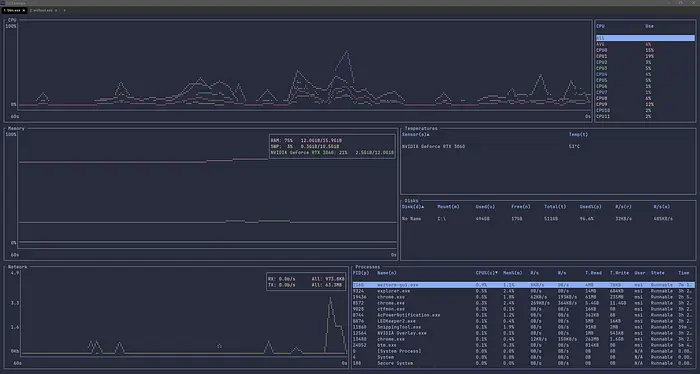
Task: Sort disks by Free(n) column header
Action: coord(521,207)
